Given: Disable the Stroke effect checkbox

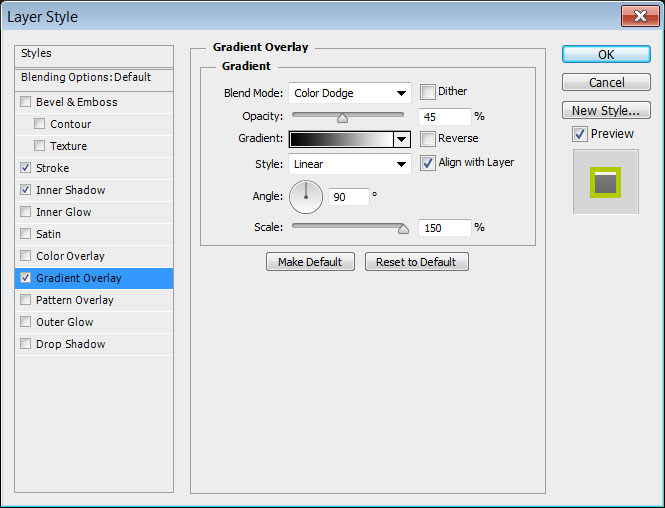Looking at the screenshot, I should coord(25,168).
